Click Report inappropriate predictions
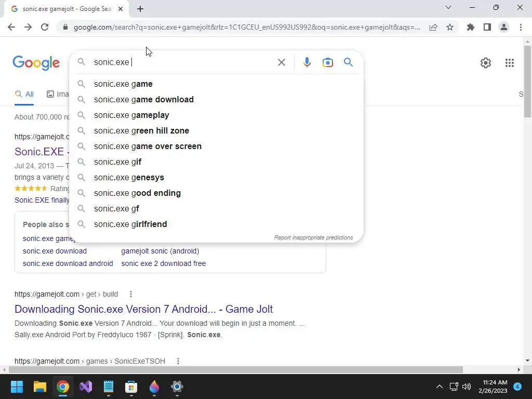Viewport: 532px width, 399px height. 313,237
